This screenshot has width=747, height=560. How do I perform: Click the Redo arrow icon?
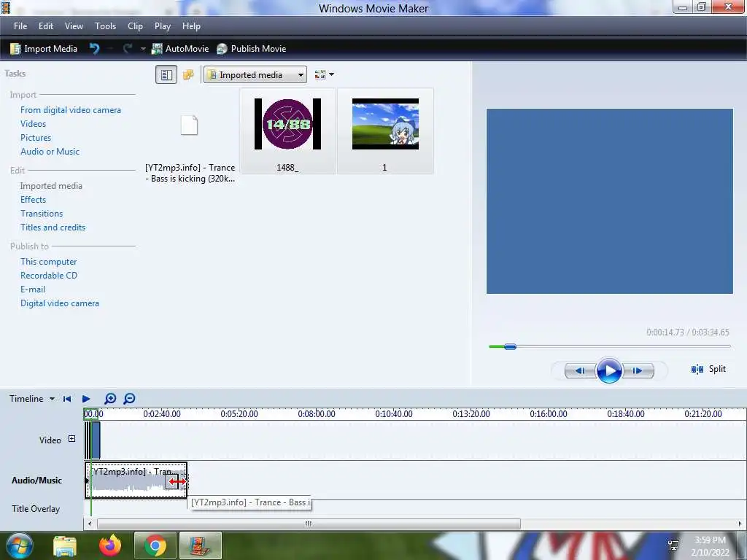pyautogui.click(x=127, y=49)
